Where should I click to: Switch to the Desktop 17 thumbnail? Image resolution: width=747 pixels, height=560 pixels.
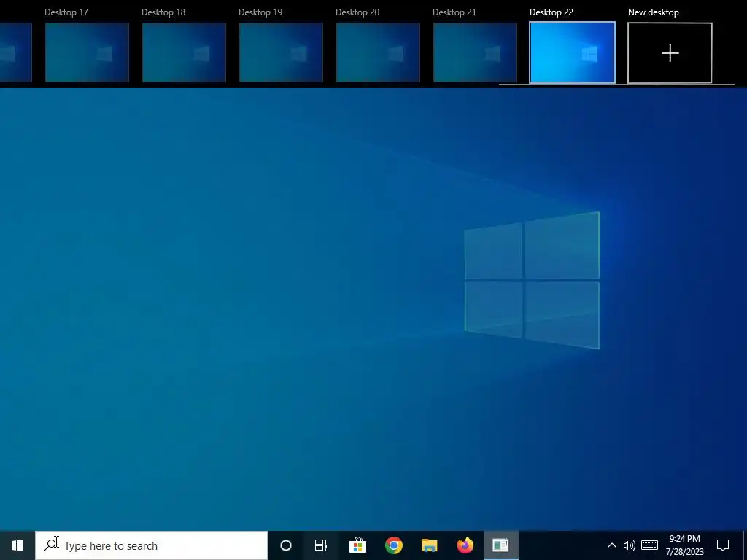(x=88, y=52)
